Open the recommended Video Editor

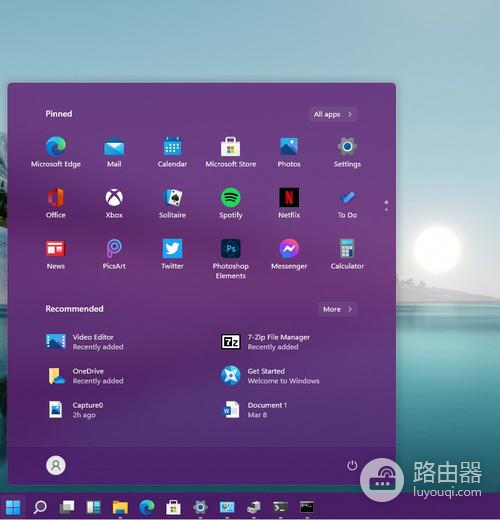click(85, 342)
